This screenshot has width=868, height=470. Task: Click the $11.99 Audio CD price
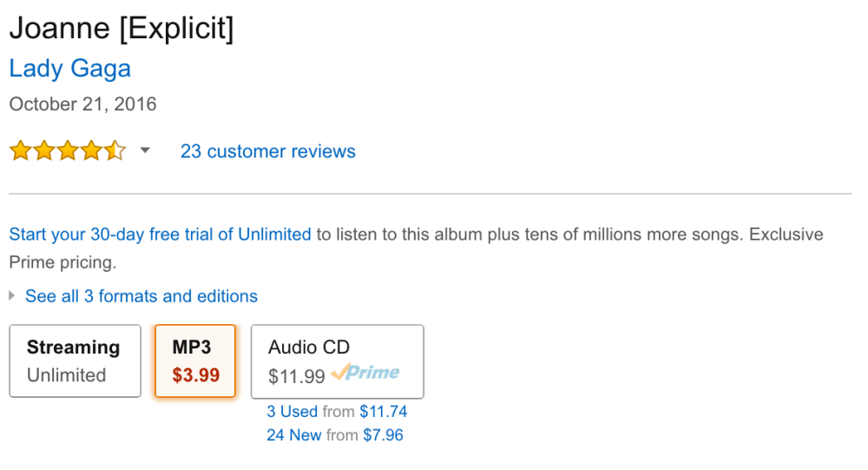coord(297,376)
